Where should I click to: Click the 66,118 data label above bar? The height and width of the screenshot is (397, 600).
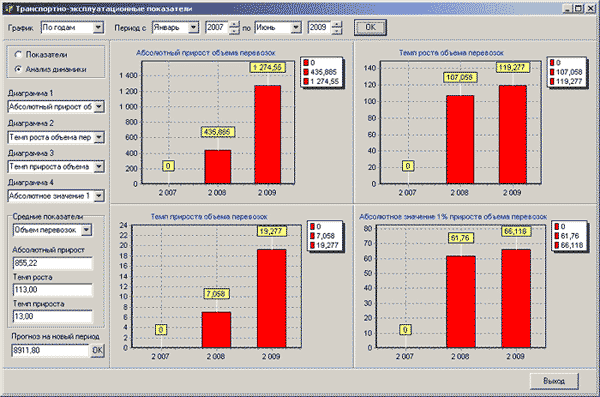pyautogui.click(x=516, y=231)
